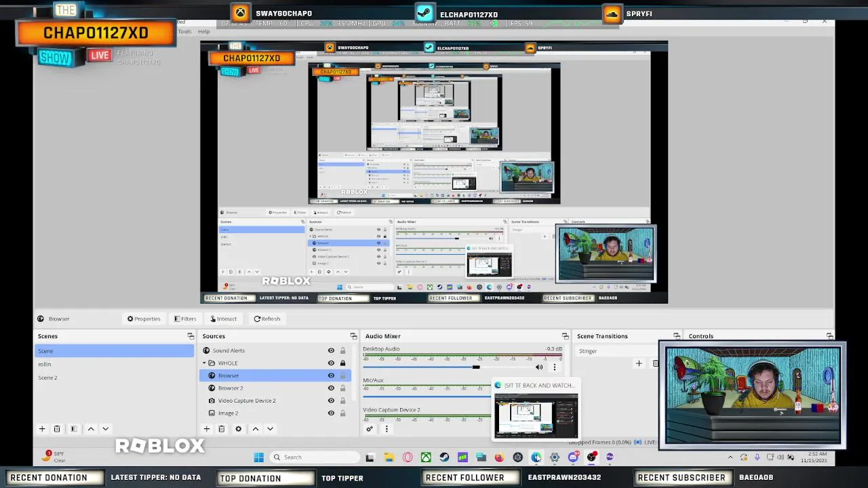The image size is (868, 488).
Task: Collapse the WHOLE group
Action: [x=203, y=363]
